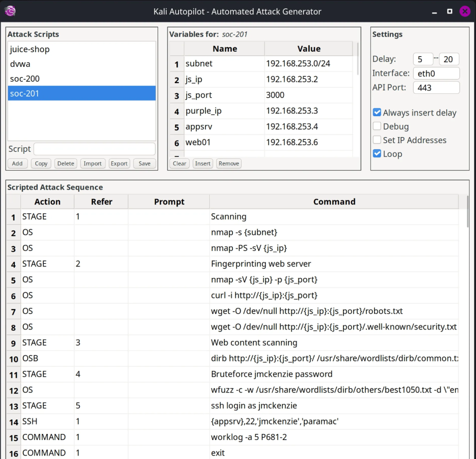Screen dimensions: 476x459
Task: Select the wfuzz command cell
Action: coord(334,390)
